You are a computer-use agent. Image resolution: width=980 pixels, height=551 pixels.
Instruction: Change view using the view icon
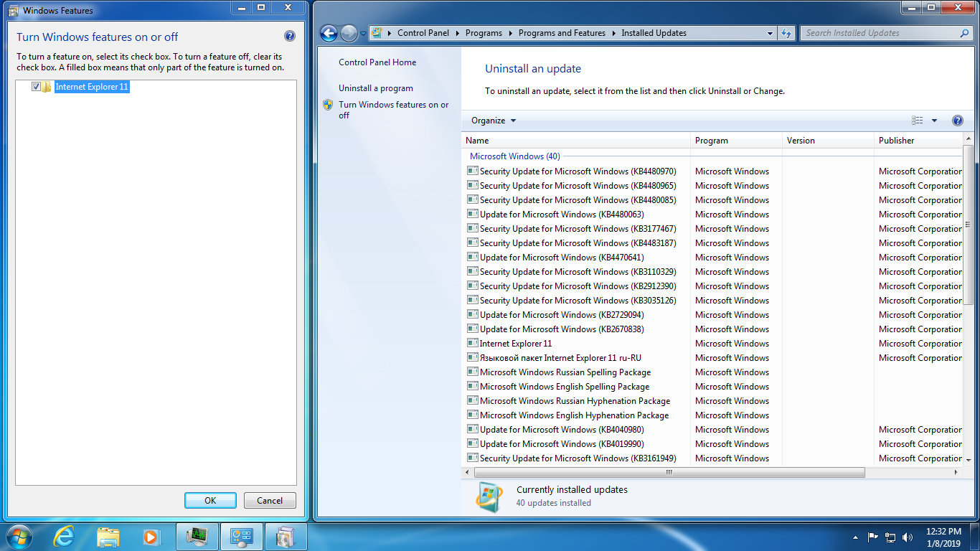pyautogui.click(x=918, y=121)
